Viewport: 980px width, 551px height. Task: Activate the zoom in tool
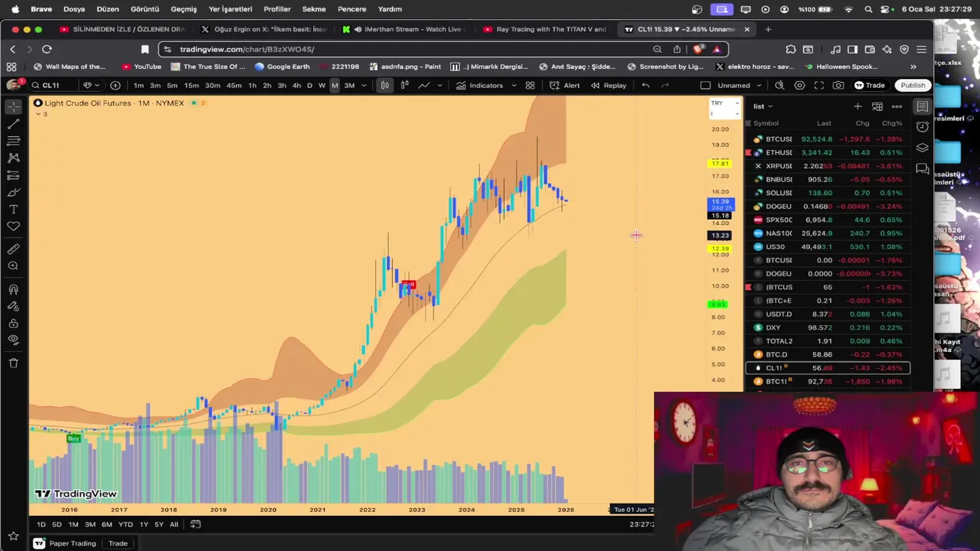pyautogui.click(x=13, y=266)
